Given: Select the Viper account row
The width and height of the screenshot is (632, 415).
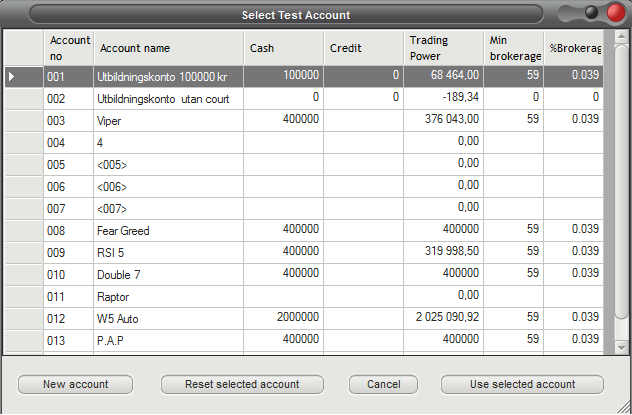Looking at the screenshot, I should pyautogui.click(x=304, y=120).
